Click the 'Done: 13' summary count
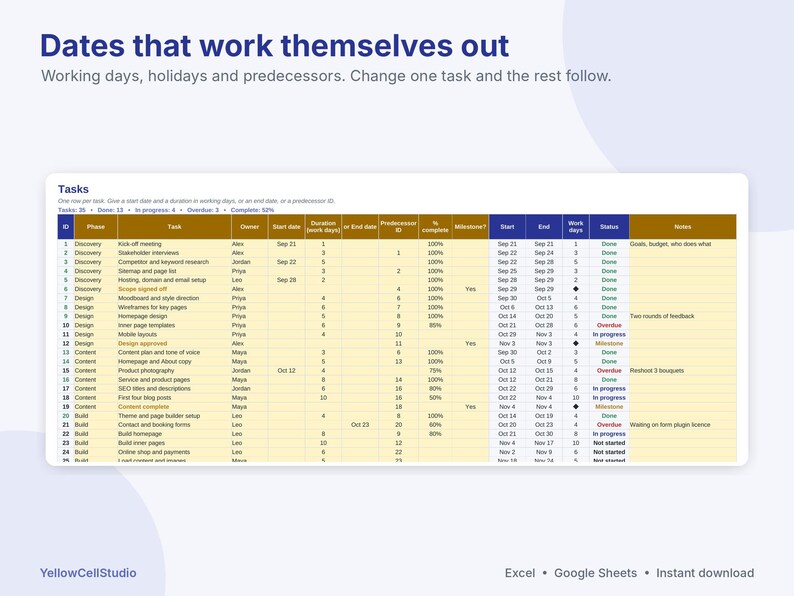 pos(110,210)
